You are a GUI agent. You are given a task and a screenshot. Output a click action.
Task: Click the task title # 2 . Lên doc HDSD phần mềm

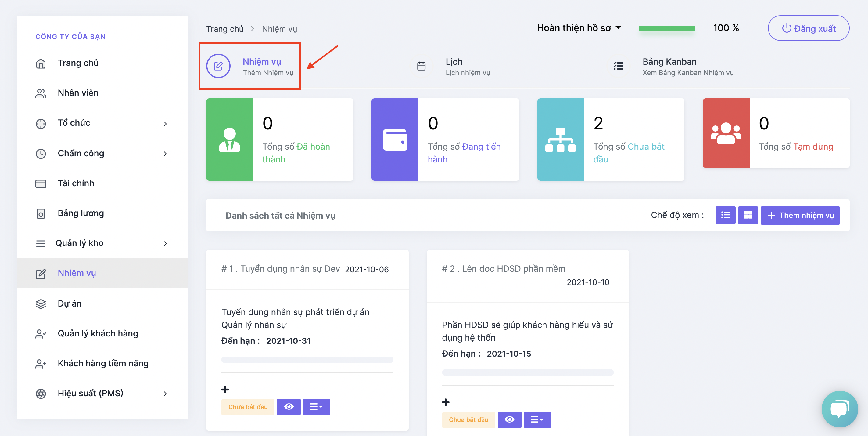504,269
